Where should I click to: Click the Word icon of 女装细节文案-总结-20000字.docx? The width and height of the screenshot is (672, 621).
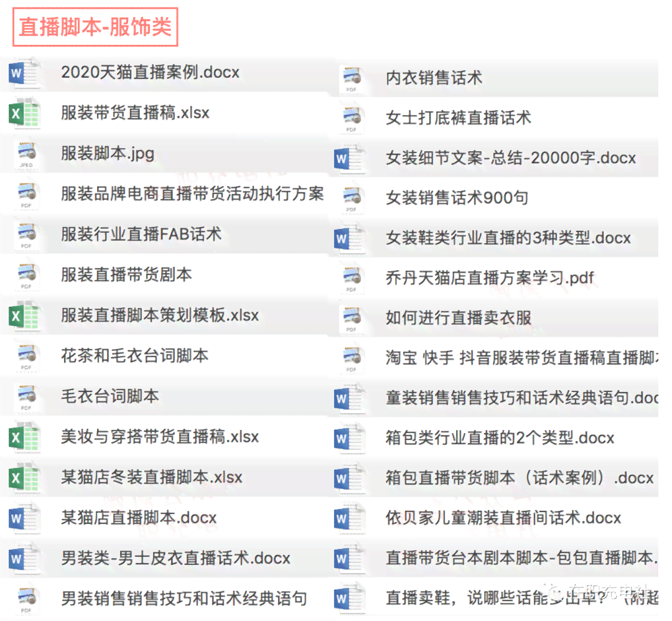350,159
